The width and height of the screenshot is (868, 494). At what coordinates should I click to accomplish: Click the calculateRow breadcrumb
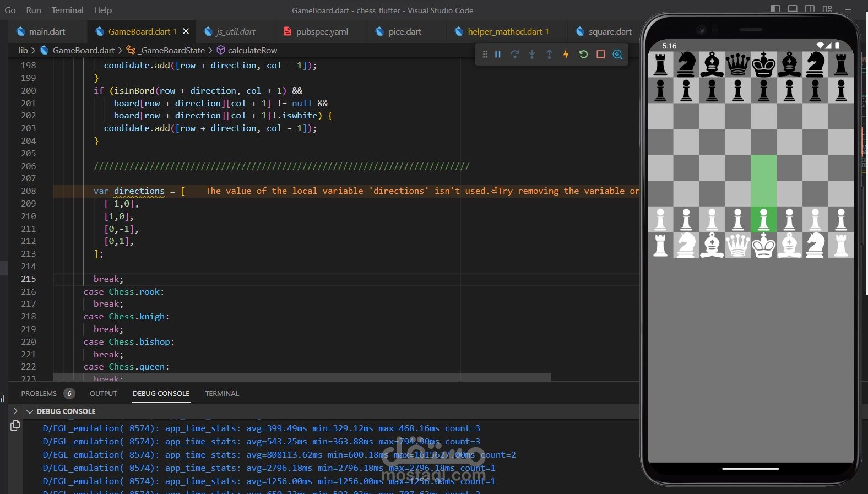click(x=253, y=50)
